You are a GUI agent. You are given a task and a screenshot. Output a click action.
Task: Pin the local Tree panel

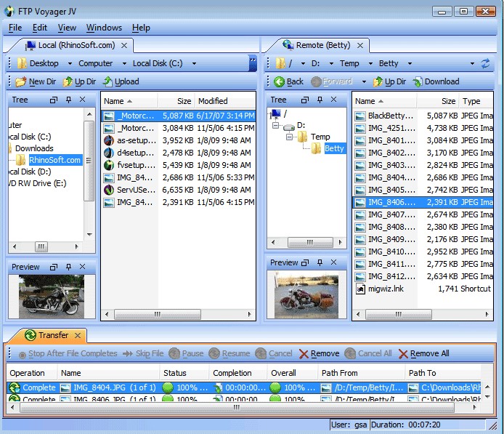point(68,100)
